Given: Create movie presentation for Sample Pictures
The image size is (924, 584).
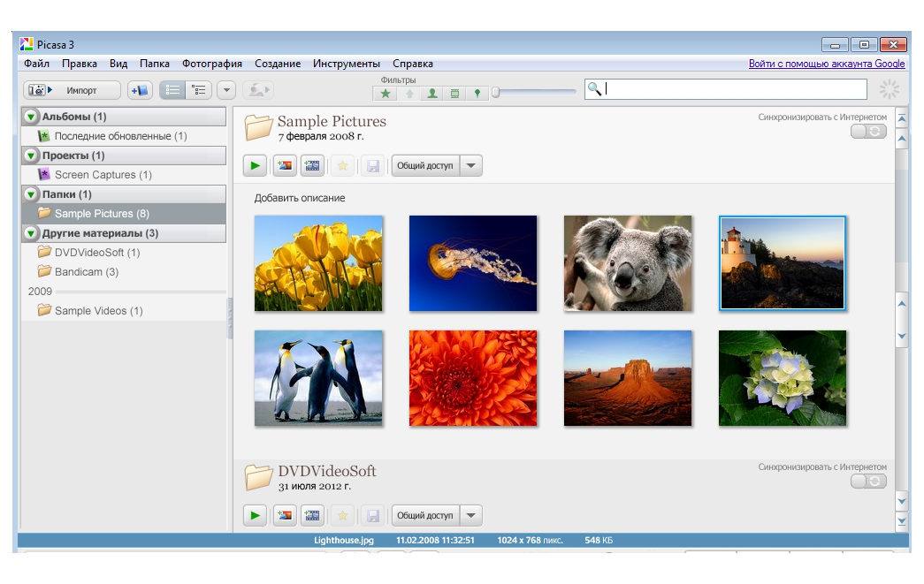Looking at the screenshot, I should [x=312, y=165].
